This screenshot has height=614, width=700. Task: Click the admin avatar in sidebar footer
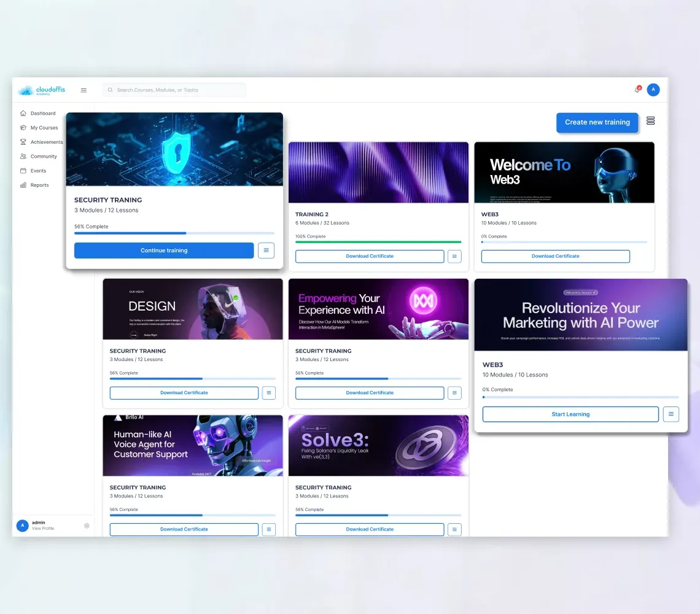22,526
